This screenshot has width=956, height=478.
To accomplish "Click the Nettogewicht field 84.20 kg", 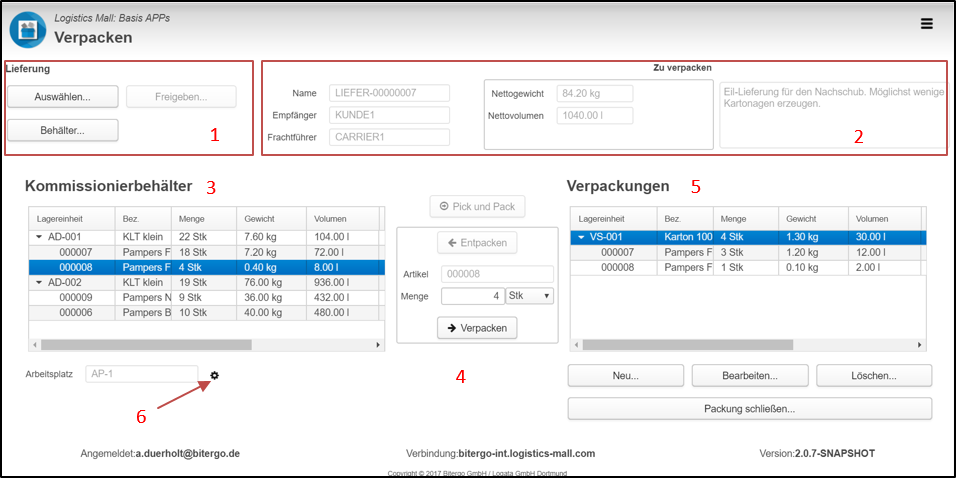I will (x=594, y=93).
